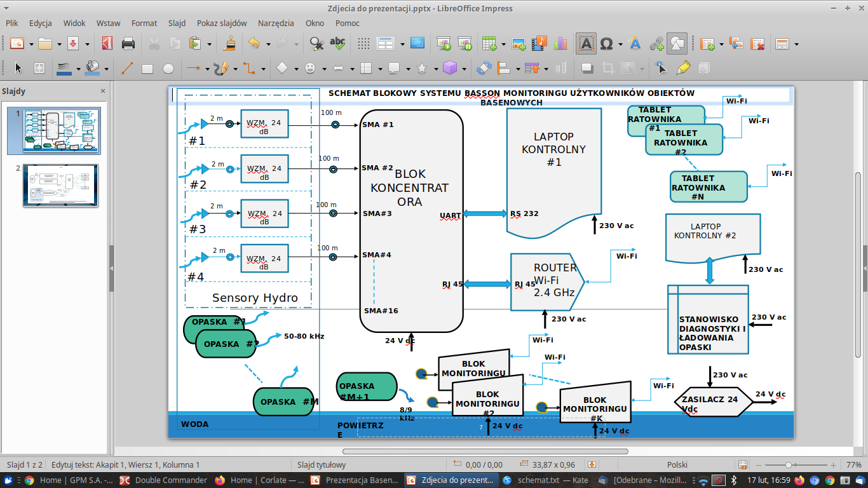Open the symbol shapes smiley dropdown
The image size is (868, 488).
(324, 68)
